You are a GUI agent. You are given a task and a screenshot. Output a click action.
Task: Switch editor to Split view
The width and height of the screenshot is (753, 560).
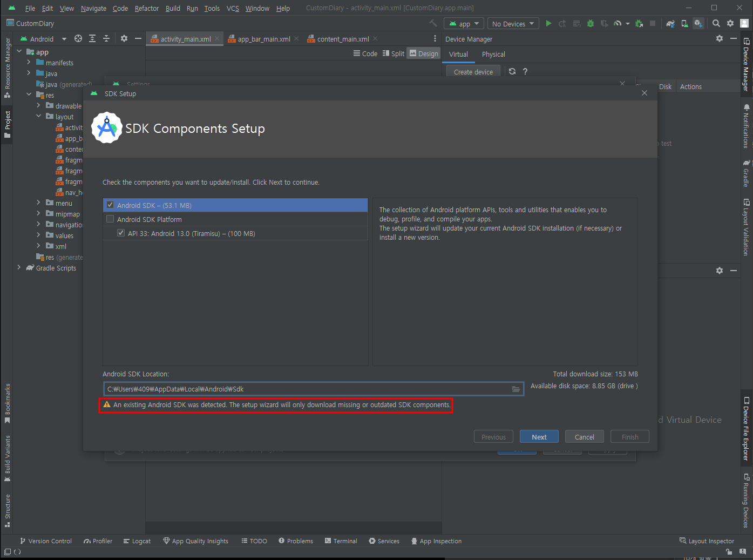pyautogui.click(x=394, y=53)
